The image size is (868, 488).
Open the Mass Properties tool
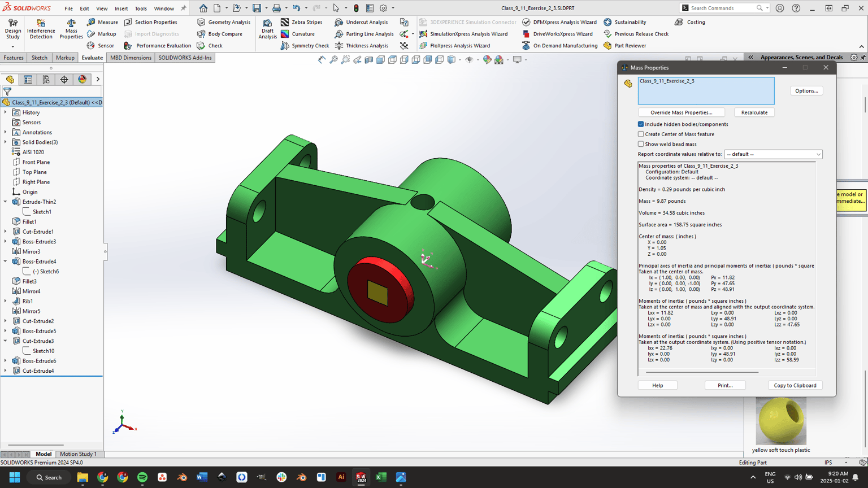click(x=71, y=29)
